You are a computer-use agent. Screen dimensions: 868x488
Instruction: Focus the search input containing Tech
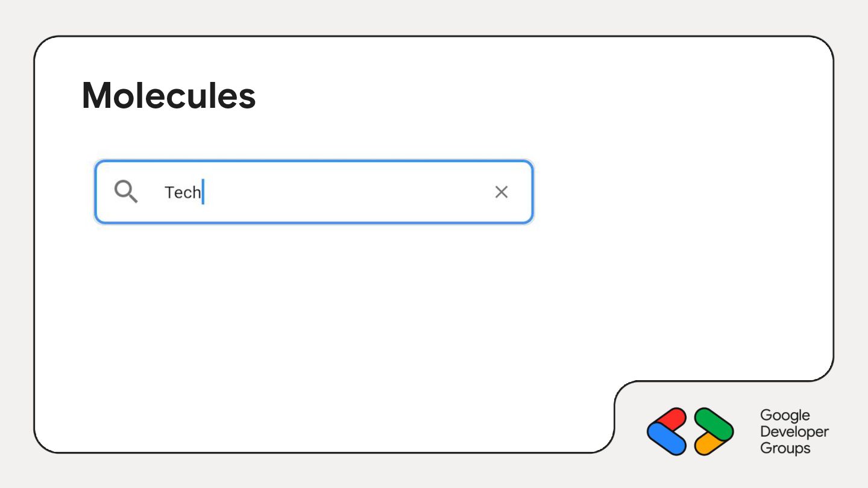314,192
